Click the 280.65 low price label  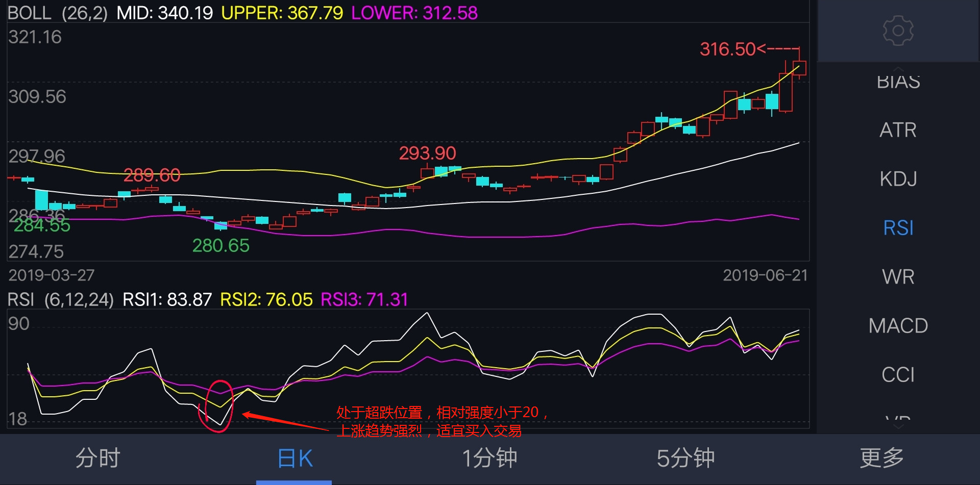click(x=222, y=246)
